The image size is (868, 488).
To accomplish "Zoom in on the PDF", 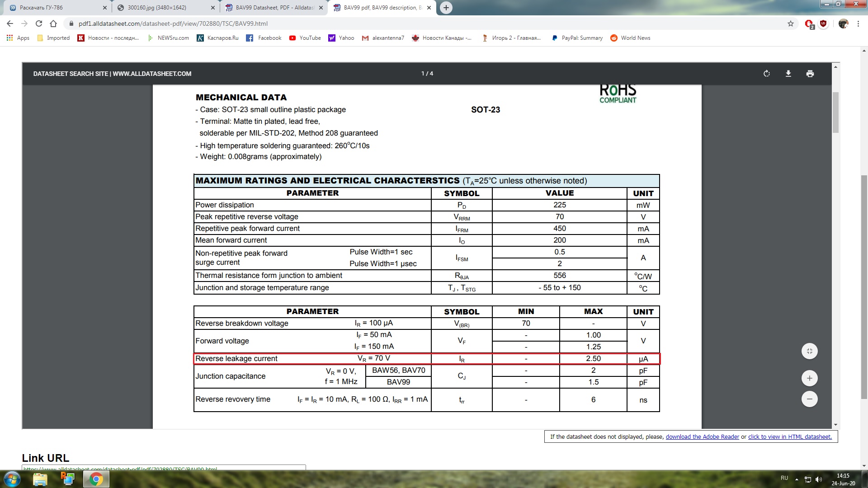I will (810, 378).
